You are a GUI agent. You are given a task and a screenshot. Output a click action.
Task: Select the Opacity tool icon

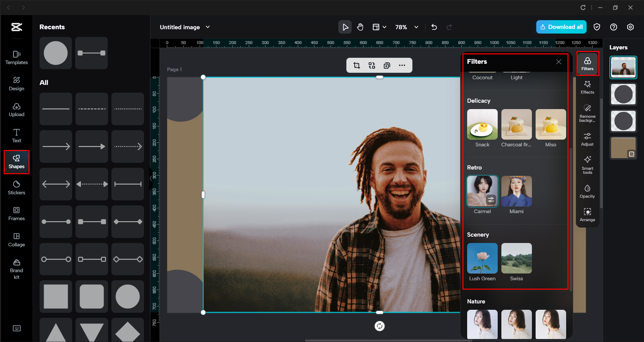pyautogui.click(x=587, y=191)
